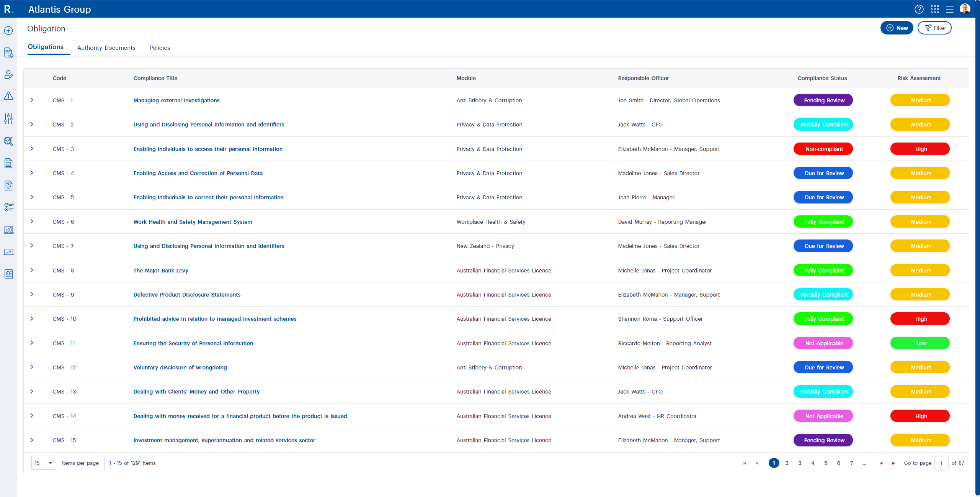This screenshot has height=497, width=980.
Task: Switch to the Authority Documents tab
Action: 106,48
